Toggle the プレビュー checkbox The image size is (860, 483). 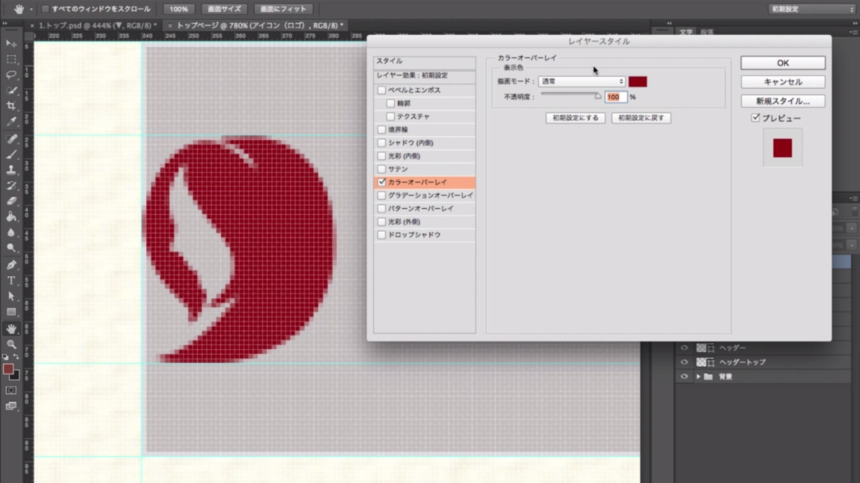(x=755, y=118)
